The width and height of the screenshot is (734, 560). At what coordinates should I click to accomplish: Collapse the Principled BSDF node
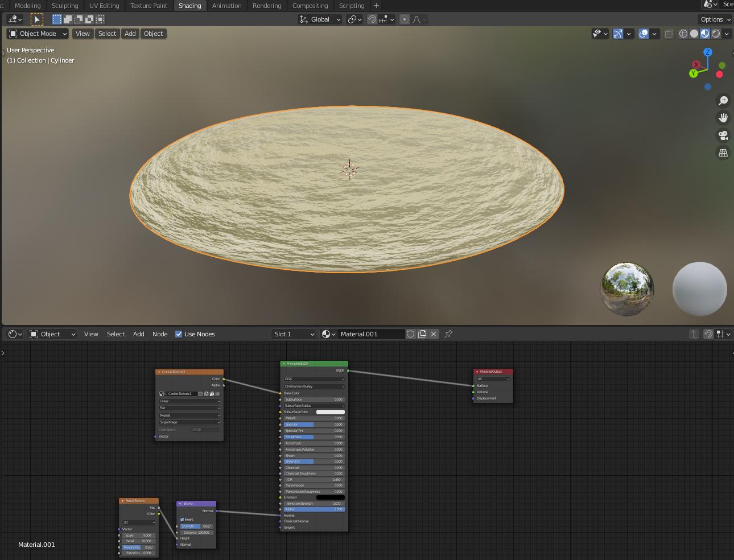click(283, 364)
